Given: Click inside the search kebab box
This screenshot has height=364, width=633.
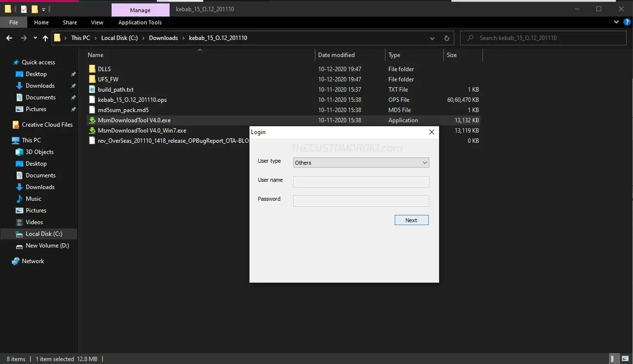Looking at the screenshot, I should (x=543, y=38).
